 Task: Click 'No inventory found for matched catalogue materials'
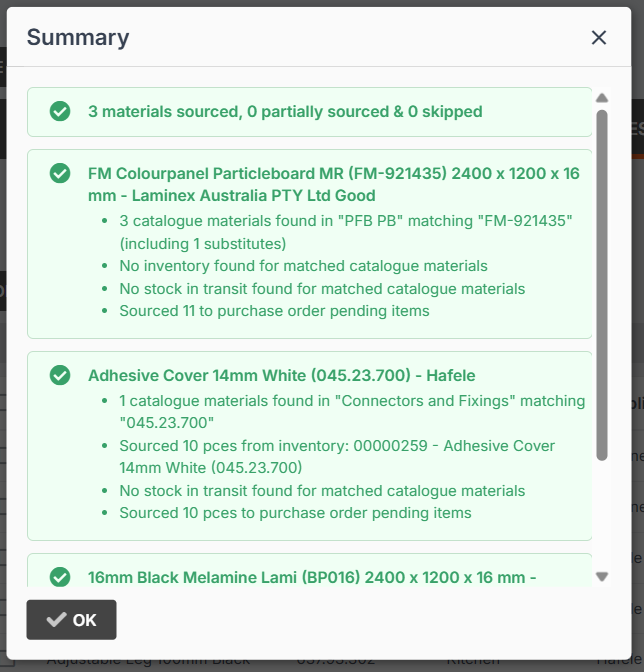(303, 266)
